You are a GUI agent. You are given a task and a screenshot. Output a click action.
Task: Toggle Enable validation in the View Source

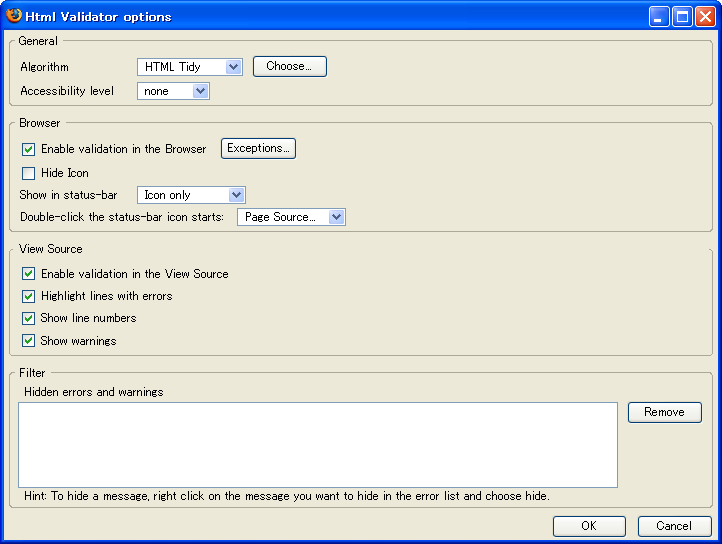pyautogui.click(x=29, y=274)
